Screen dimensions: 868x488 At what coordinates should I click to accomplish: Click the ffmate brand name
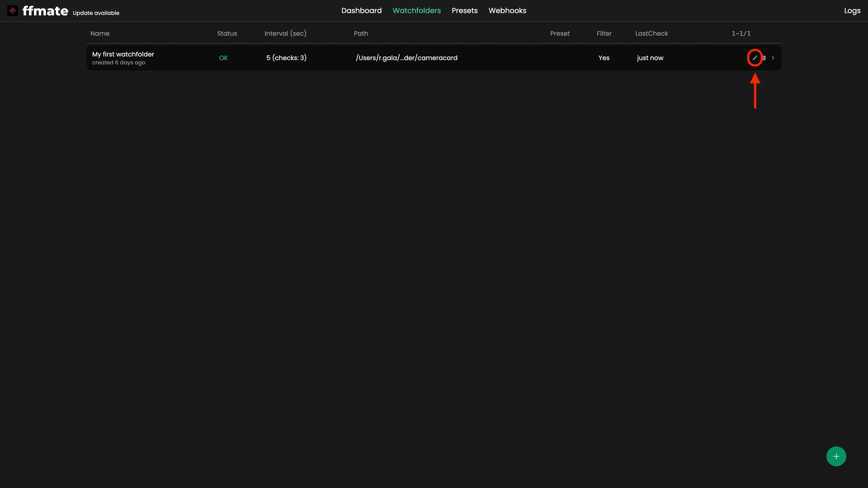45,11
